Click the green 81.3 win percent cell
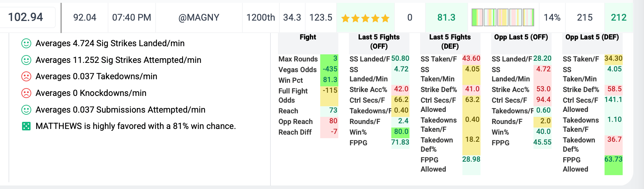The width and height of the screenshot is (644, 189). click(446, 17)
